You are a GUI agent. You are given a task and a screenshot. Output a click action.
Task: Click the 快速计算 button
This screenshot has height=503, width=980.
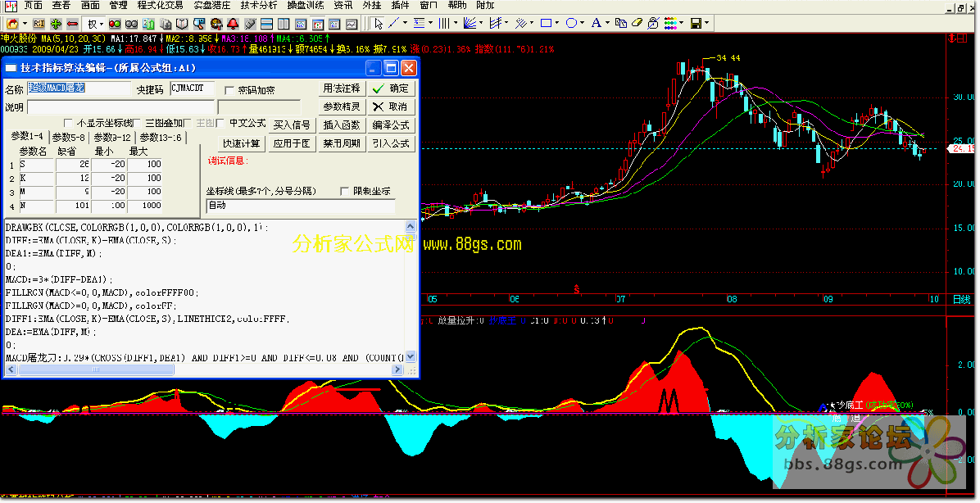242,143
